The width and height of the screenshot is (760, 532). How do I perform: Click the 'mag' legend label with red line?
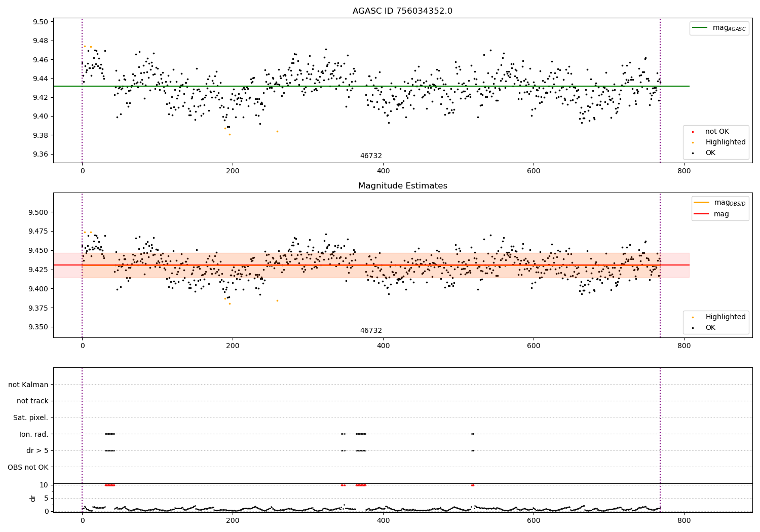[721, 214]
